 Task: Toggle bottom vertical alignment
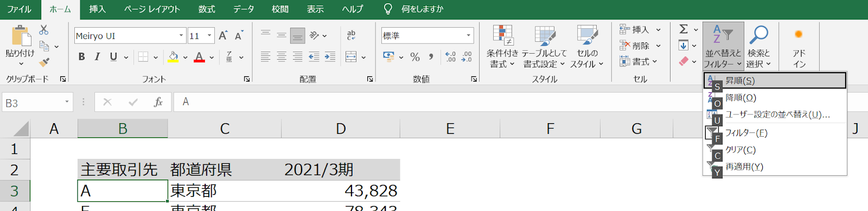[x=297, y=35]
